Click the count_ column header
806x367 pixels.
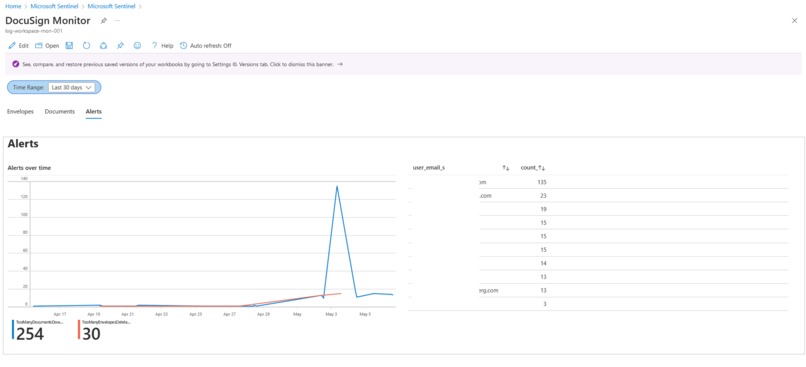529,168
